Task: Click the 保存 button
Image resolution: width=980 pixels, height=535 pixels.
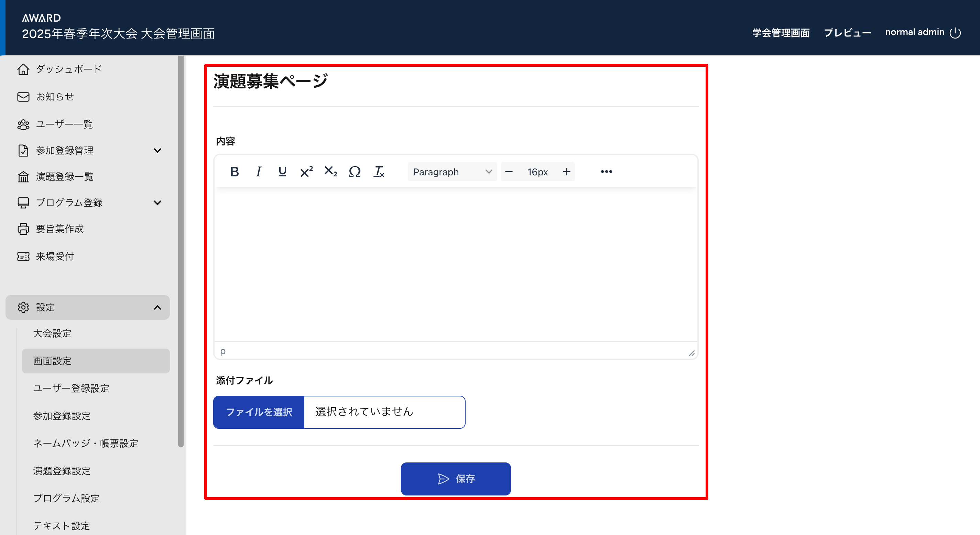Action: point(455,479)
